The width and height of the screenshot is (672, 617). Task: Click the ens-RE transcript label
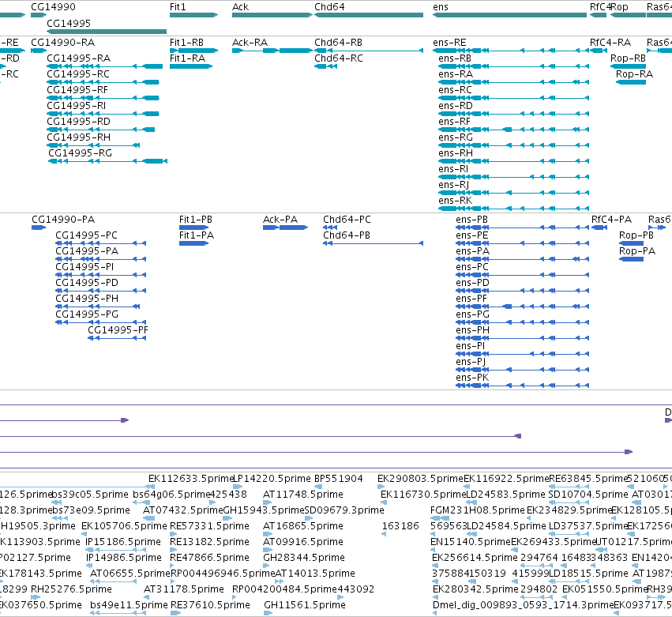click(x=449, y=43)
